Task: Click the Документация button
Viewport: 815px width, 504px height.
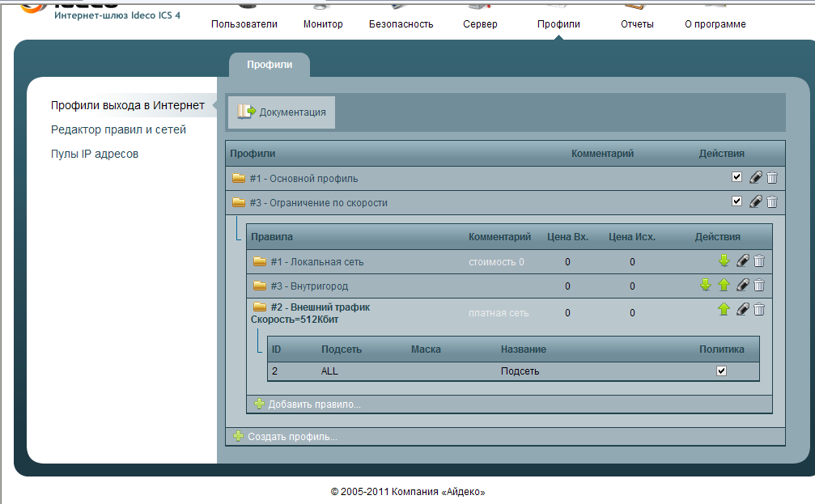Action: pos(282,112)
